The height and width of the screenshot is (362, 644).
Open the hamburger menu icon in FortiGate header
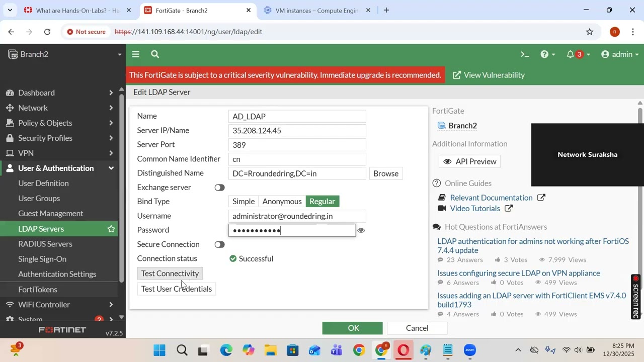[x=135, y=54]
